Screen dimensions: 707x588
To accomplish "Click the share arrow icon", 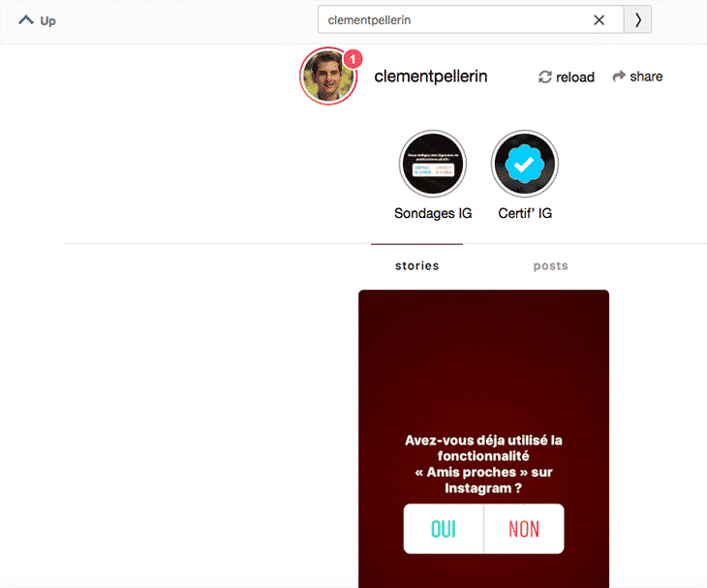I will 619,76.
